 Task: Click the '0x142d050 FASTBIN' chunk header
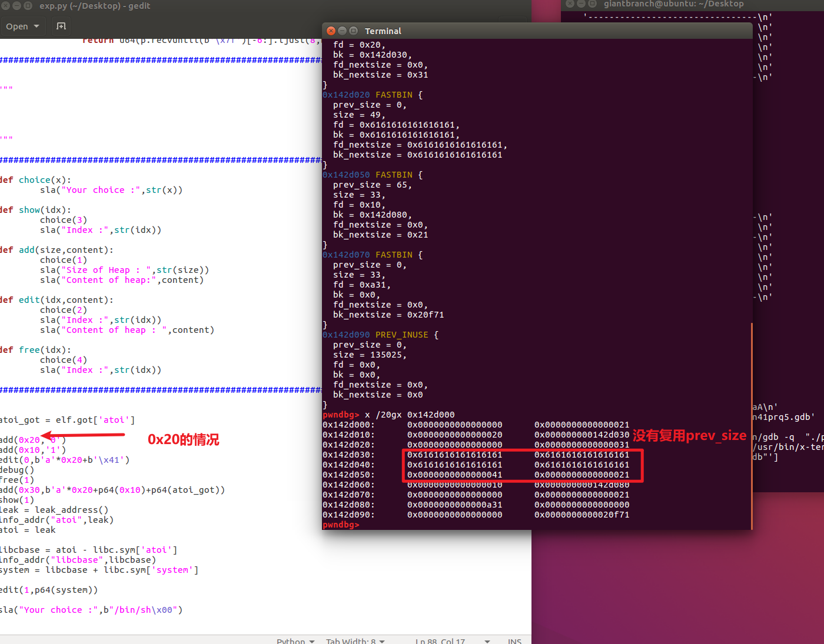(373, 175)
